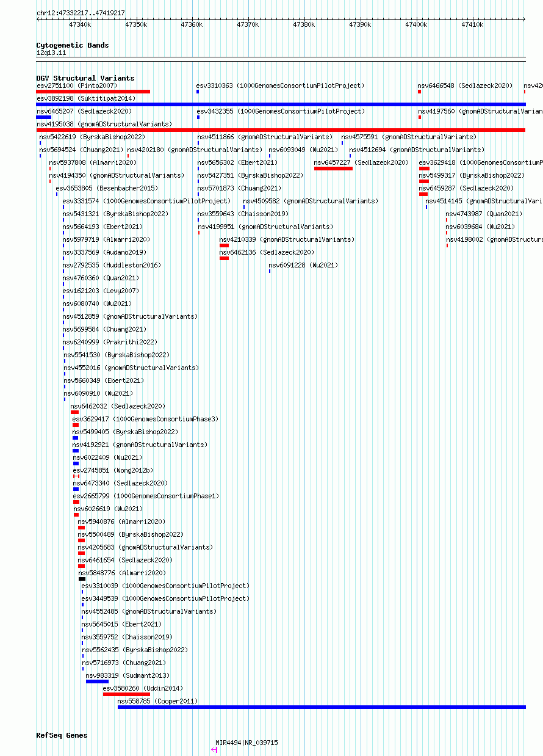Image resolution: width=543 pixels, height=756 pixels.
Task: Click nsv6240999 (Prakrithi2022) label
Action: click(110, 342)
